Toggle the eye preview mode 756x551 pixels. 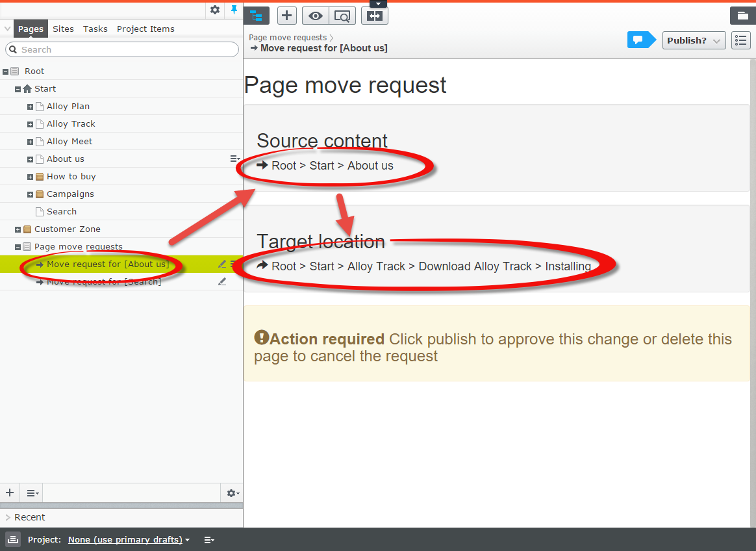(x=315, y=16)
